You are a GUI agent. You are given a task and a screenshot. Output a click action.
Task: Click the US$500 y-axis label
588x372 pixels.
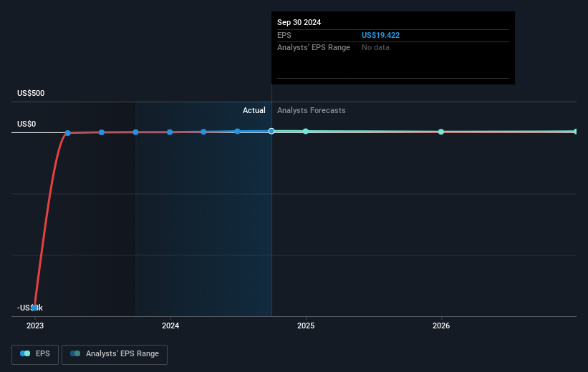pos(31,93)
